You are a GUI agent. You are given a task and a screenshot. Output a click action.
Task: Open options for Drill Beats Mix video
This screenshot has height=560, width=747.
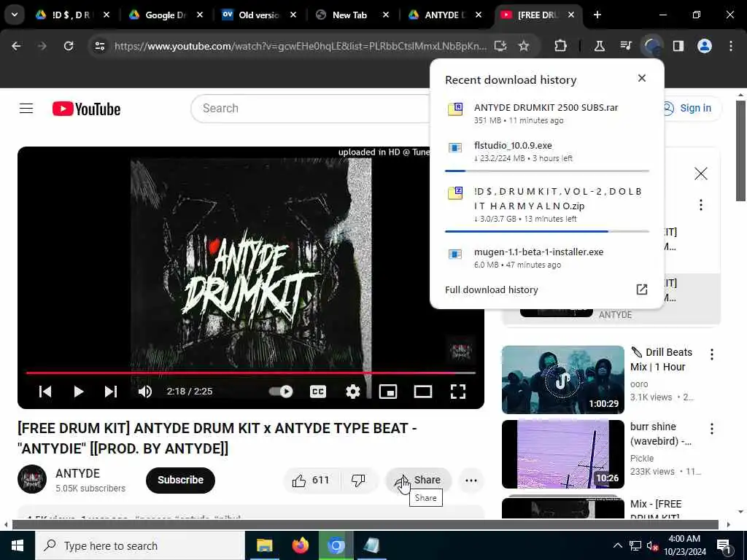pyautogui.click(x=711, y=354)
